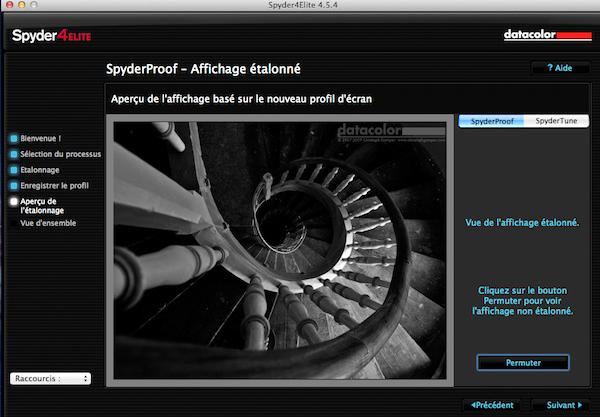The width and height of the screenshot is (600, 417).
Task: Select 'Sélection du processus' step label
Action: [x=60, y=154]
